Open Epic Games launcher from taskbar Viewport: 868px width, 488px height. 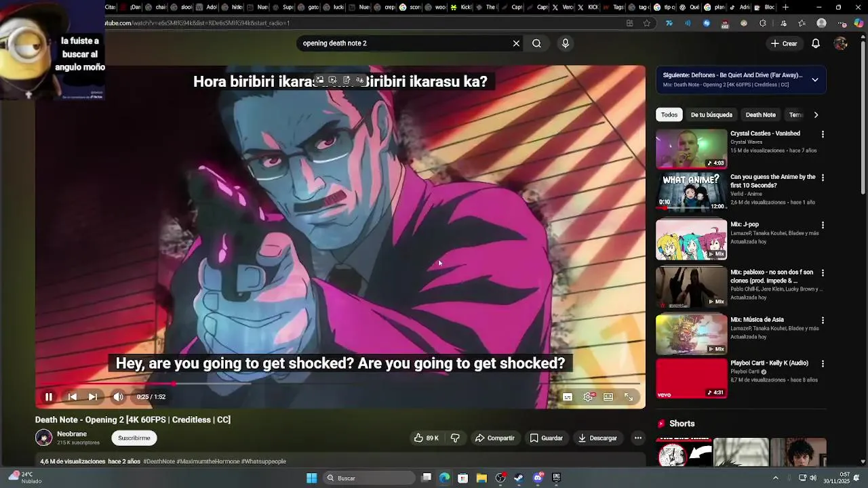[x=557, y=478]
